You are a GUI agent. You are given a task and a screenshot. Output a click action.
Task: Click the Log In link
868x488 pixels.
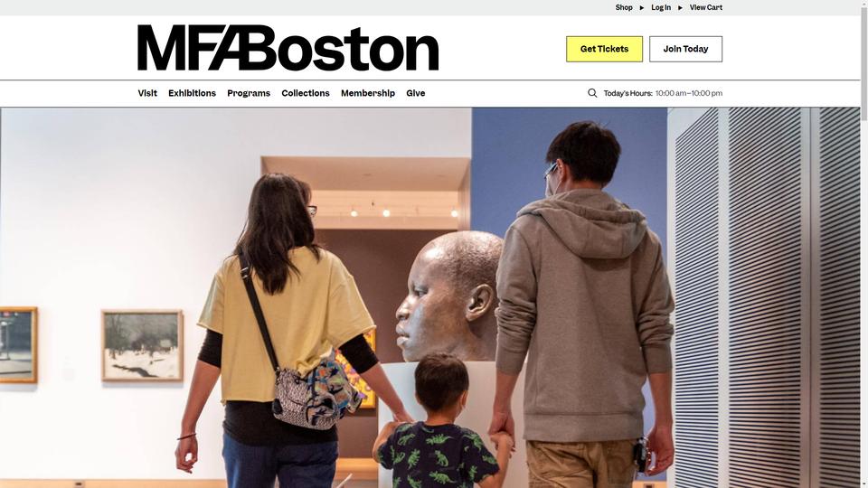[x=661, y=8]
